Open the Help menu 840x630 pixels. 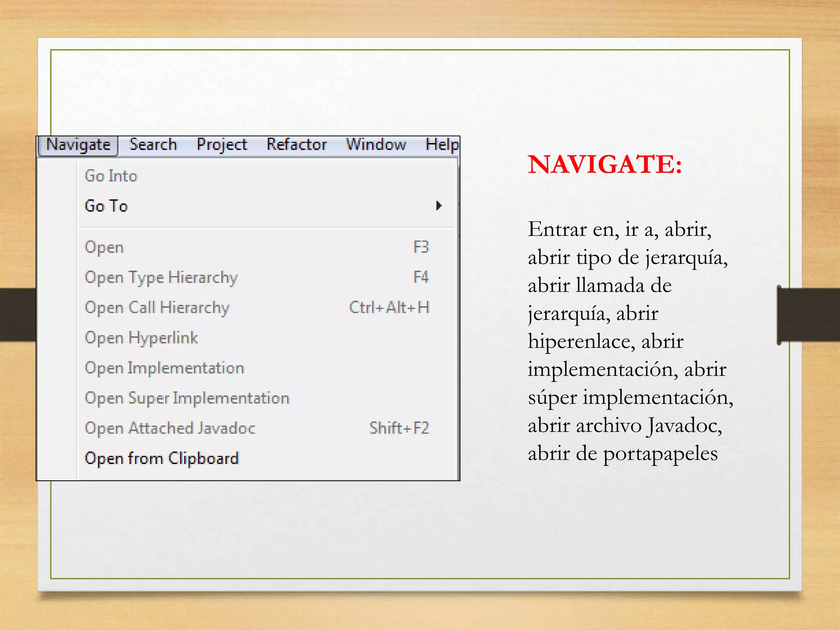coord(442,145)
